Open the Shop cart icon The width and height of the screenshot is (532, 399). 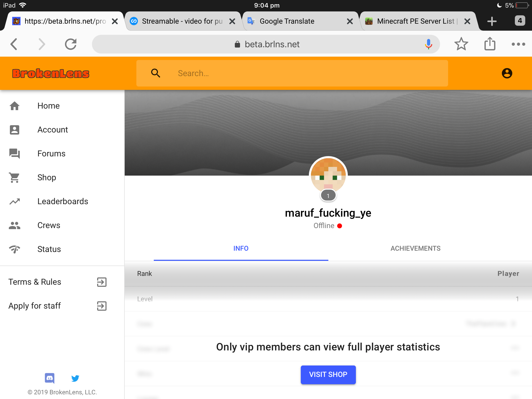(15, 177)
